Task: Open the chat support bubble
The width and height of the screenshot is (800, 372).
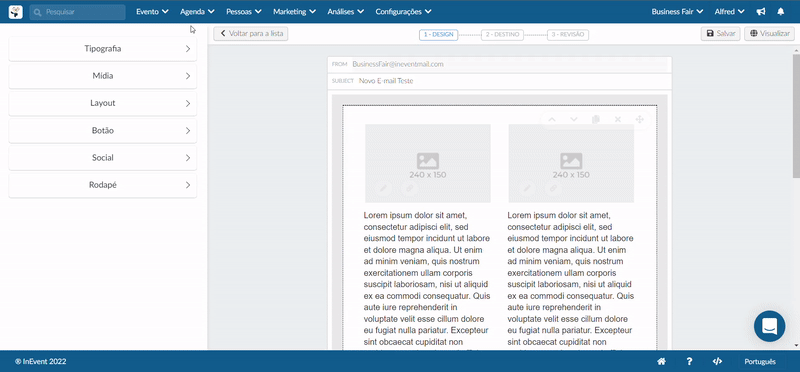Action: (769, 326)
